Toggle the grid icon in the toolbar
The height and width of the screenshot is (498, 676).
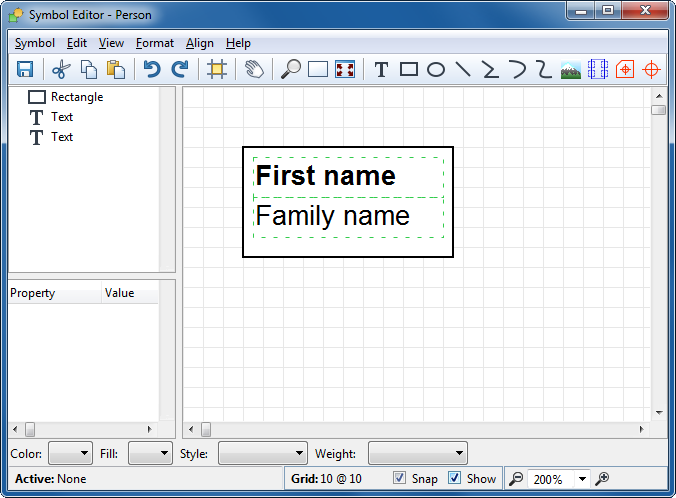pos(216,69)
